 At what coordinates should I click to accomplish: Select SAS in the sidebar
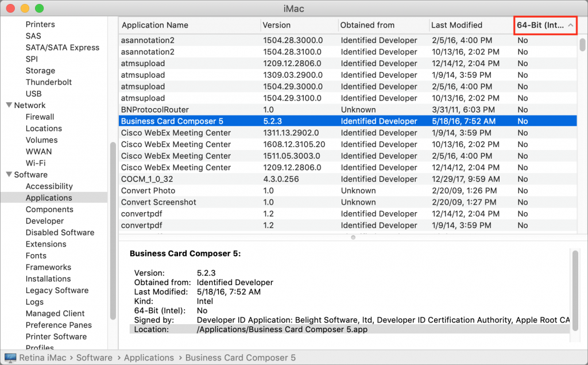pos(33,36)
